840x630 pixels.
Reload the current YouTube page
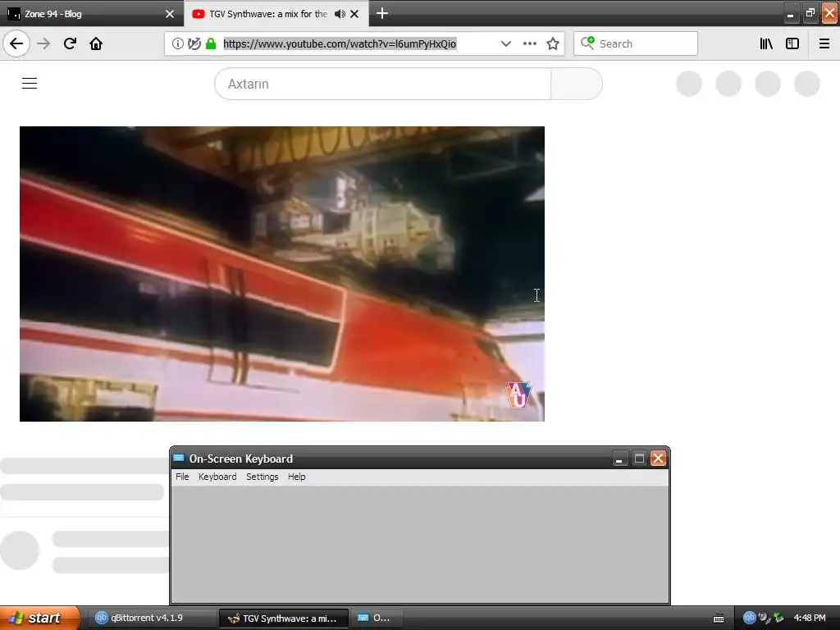pyautogui.click(x=70, y=43)
